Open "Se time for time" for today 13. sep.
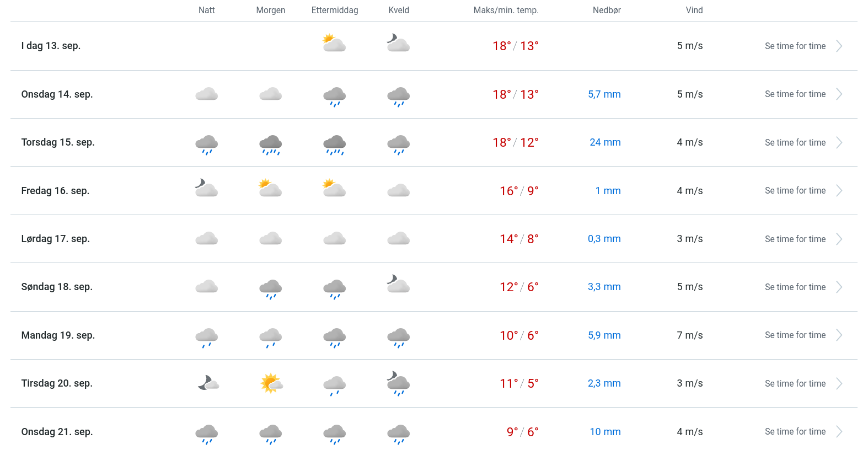Viewport: 868px width, 455px height. [795, 46]
